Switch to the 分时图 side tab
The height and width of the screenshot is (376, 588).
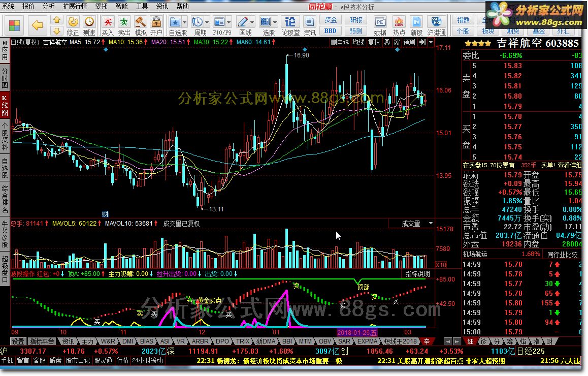pos(5,78)
